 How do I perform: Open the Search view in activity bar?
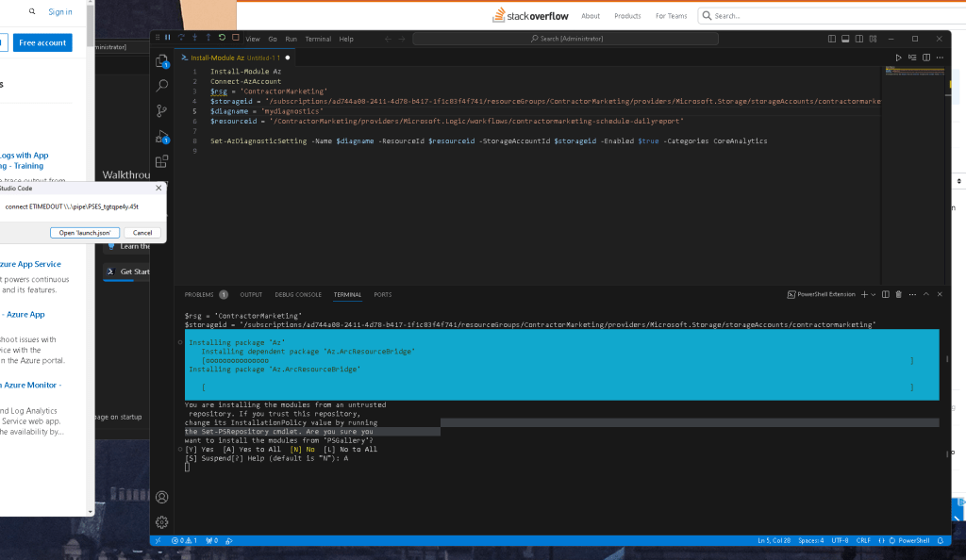162,86
